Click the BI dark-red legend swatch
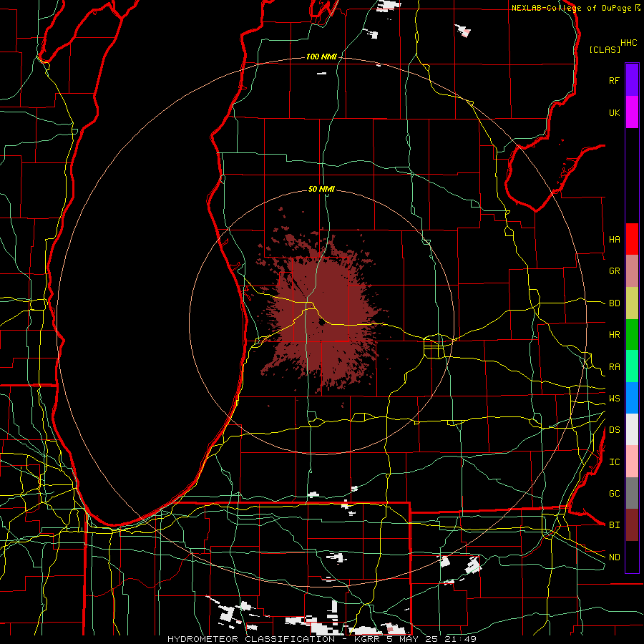Viewport: 644px width, 644px height. [632, 525]
